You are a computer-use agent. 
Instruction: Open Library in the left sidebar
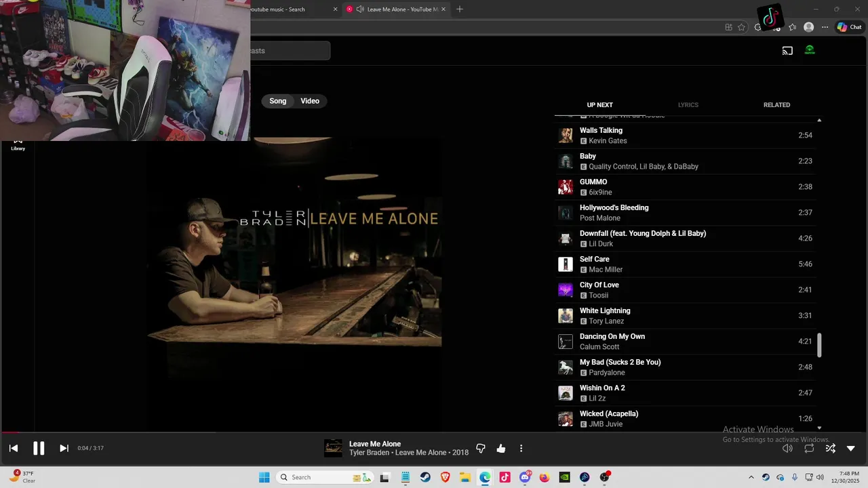[x=18, y=145]
